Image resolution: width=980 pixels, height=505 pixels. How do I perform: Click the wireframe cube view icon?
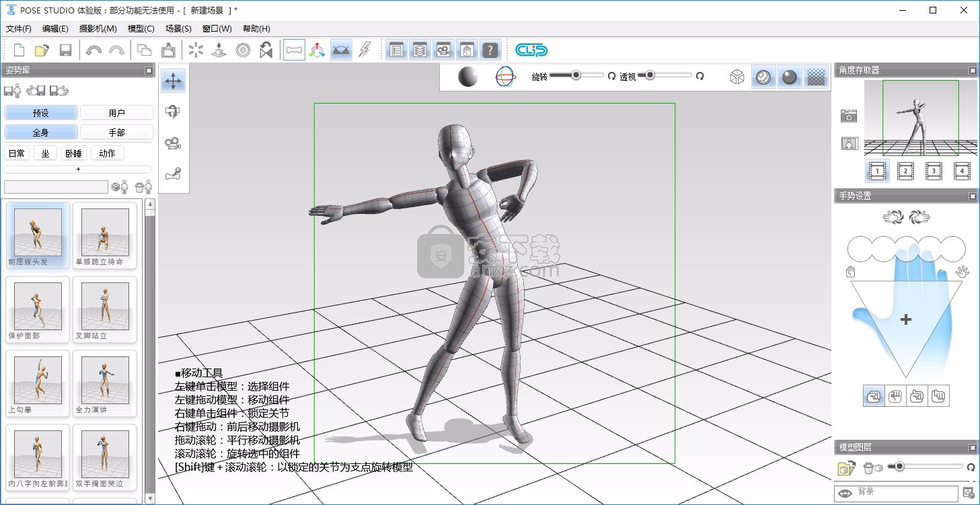pyautogui.click(x=738, y=77)
